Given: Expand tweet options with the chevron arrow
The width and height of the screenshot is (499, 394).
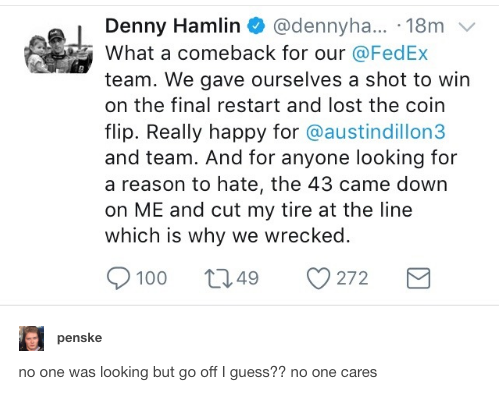Looking at the screenshot, I should click(x=466, y=26).
